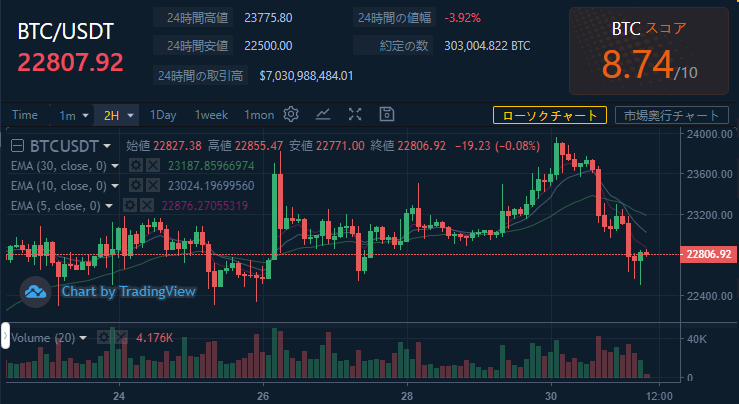Image resolution: width=739 pixels, height=404 pixels.
Task: Open EMA 30 settings gear
Action: click(136, 165)
